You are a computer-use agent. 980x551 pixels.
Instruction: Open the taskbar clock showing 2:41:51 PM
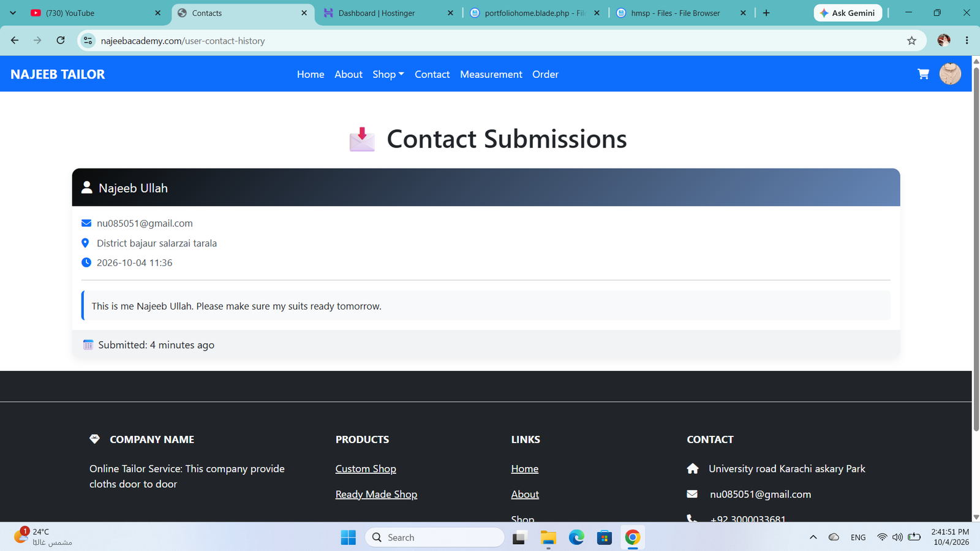(x=950, y=537)
